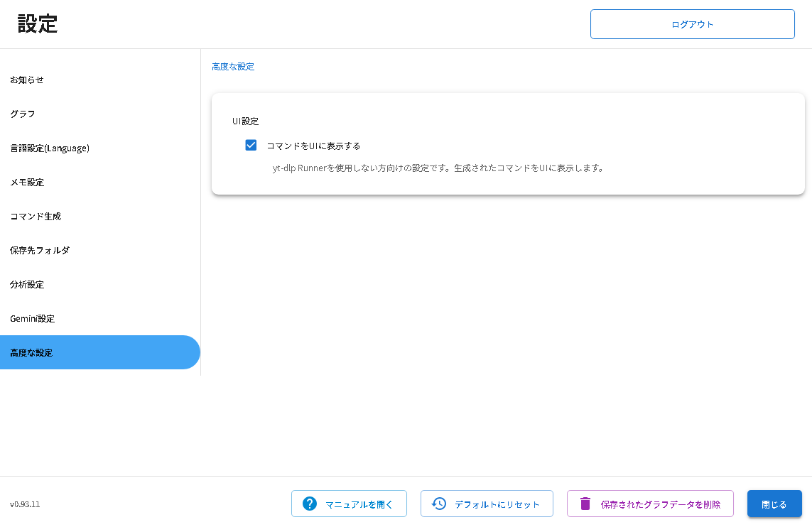Select グラフ in the sidebar

click(100, 114)
